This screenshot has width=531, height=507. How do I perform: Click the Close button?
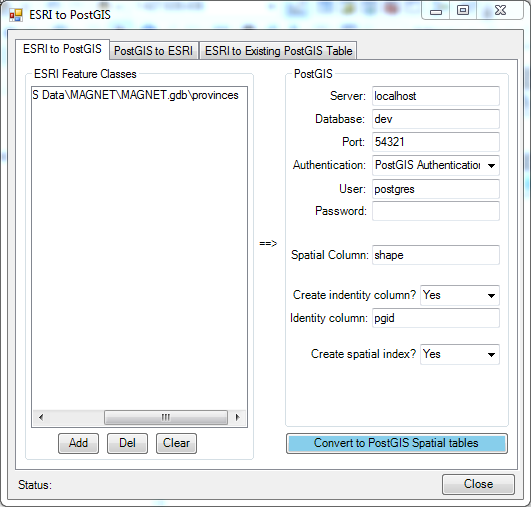(478, 484)
